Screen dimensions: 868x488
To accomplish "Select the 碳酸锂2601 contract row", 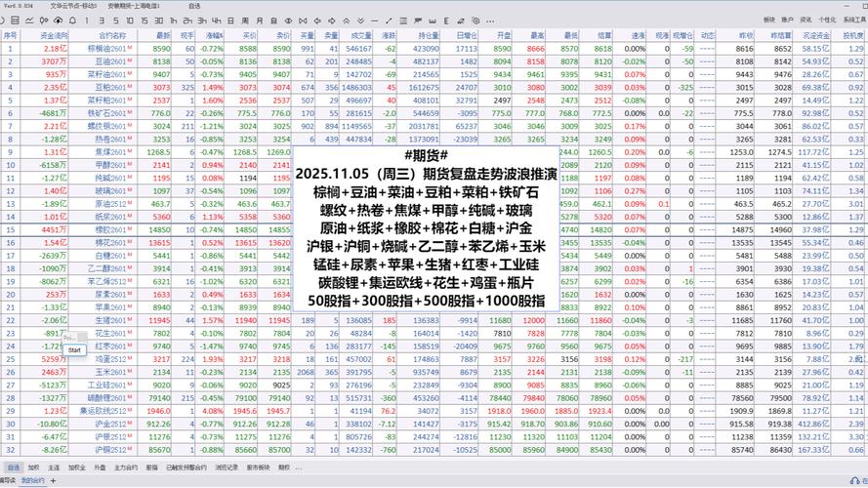I will pos(434,398).
